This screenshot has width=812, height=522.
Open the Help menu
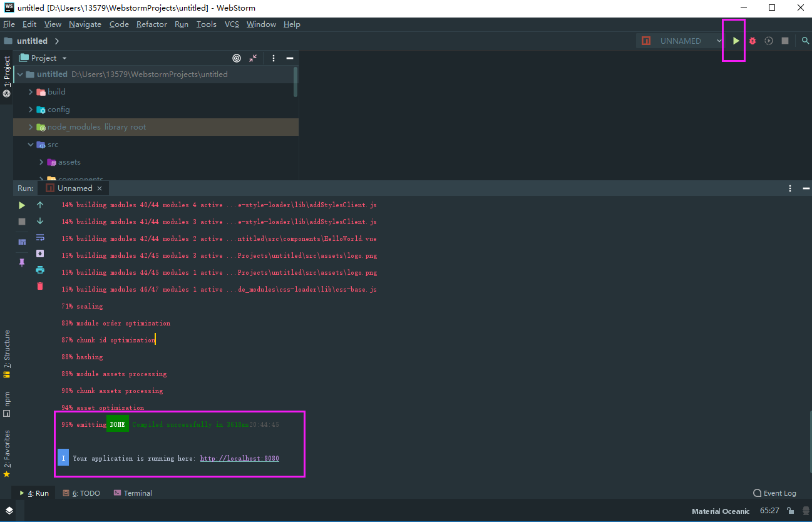pyautogui.click(x=292, y=24)
